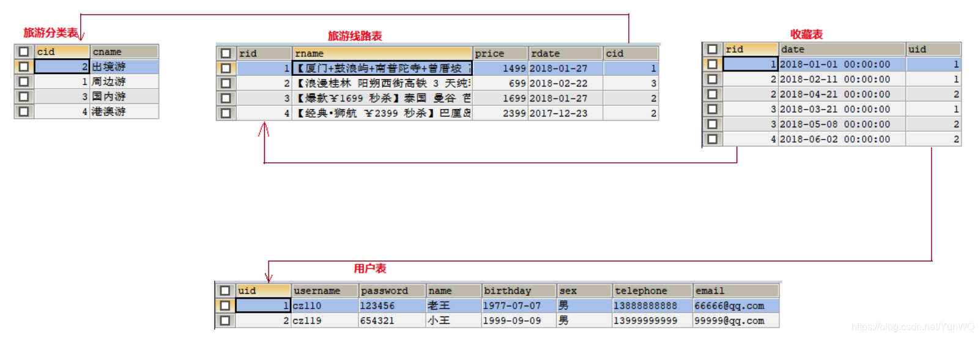Select the date cell 2018-01-01 00:00:00
The image size is (980, 338).
[842, 64]
